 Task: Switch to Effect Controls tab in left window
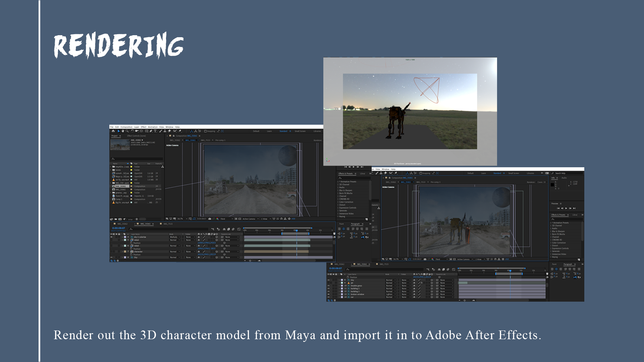tap(136, 136)
